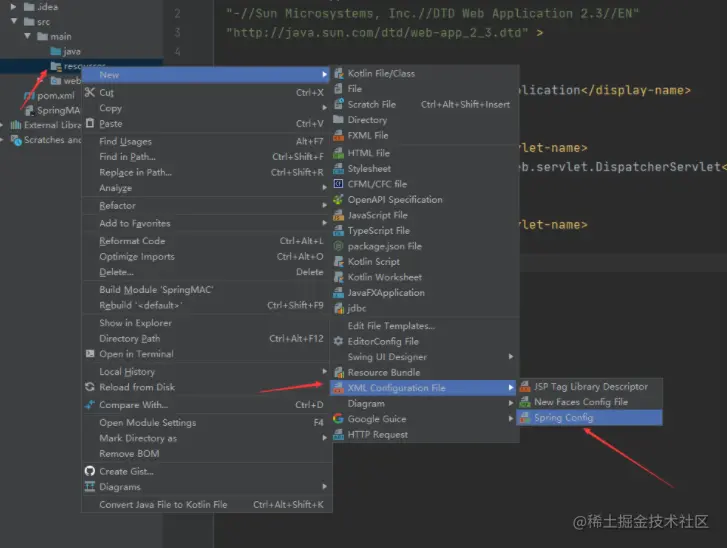Screen dimensions: 727x548
Task: Expand the Diagram submenu arrow
Action: click(x=511, y=403)
